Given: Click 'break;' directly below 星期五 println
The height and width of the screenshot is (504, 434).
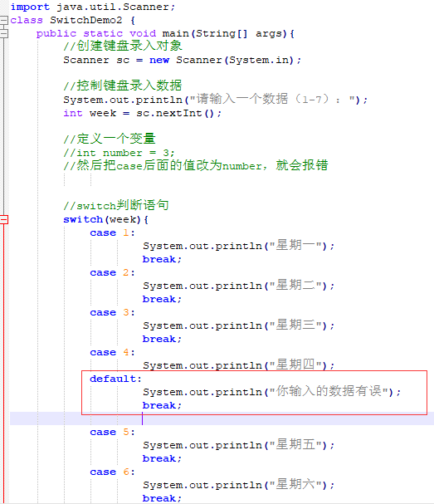Looking at the screenshot, I should [162, 458].
